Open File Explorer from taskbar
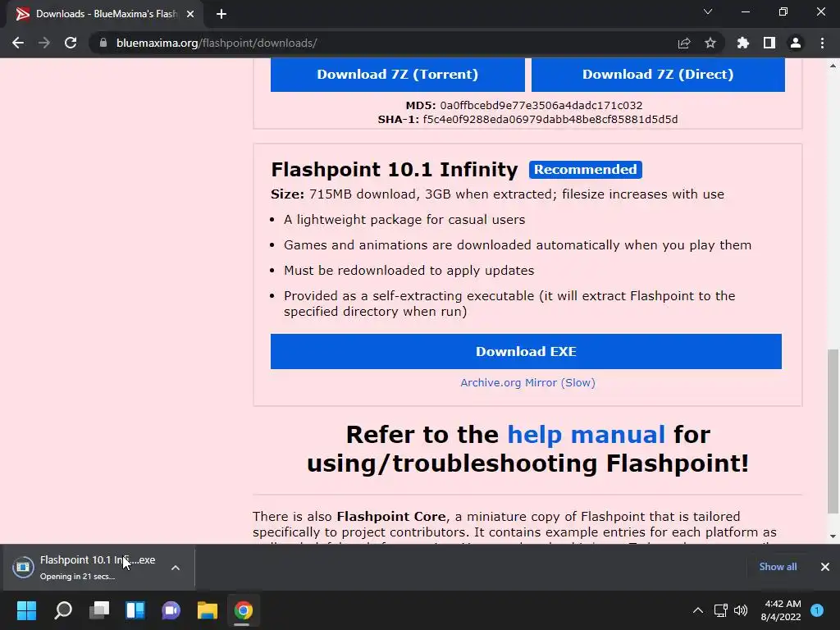840x630 pixels. [208, 610]
